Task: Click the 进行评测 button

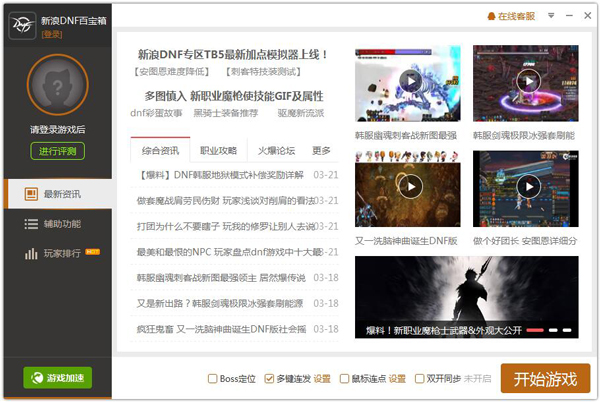Action: (x=56, y=151)
